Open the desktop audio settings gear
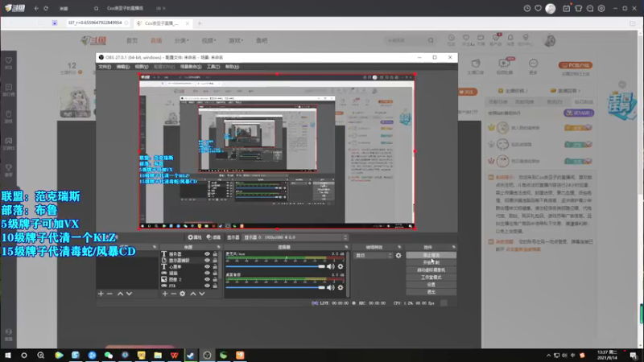 coord(341,288)
